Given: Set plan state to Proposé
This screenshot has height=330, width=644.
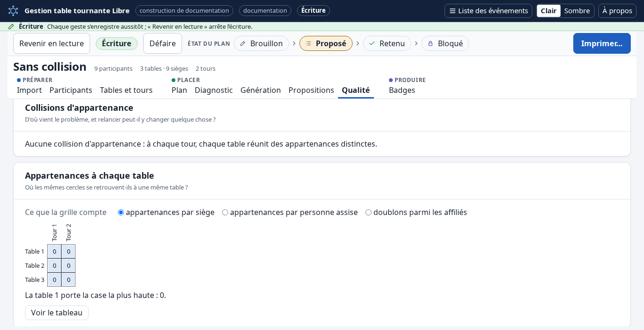Looking at the screenshot, I should coord(326,43).
